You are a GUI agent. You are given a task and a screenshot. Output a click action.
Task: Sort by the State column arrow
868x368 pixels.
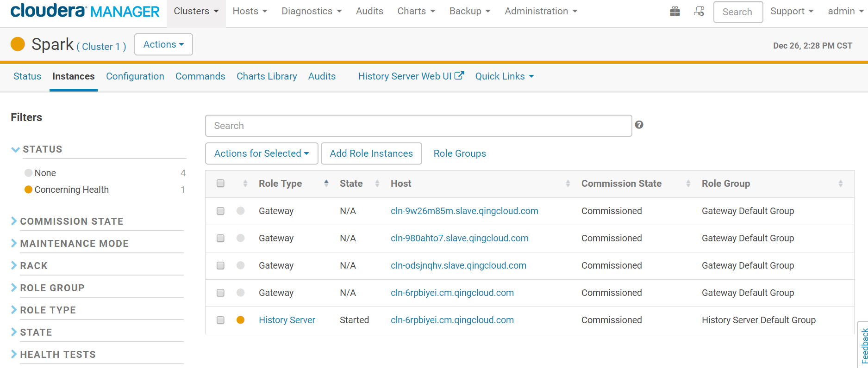point(377,184)
